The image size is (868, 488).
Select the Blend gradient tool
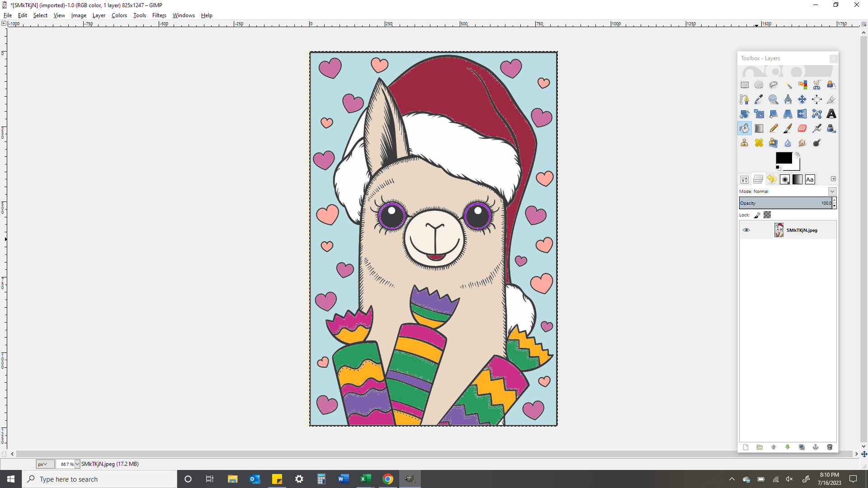pos(759,128)
